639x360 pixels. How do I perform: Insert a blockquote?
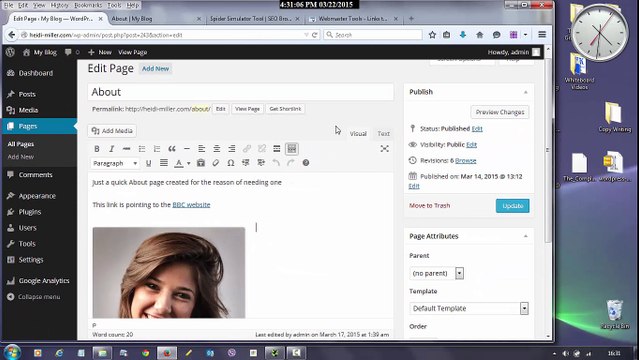tap(172, 149)
